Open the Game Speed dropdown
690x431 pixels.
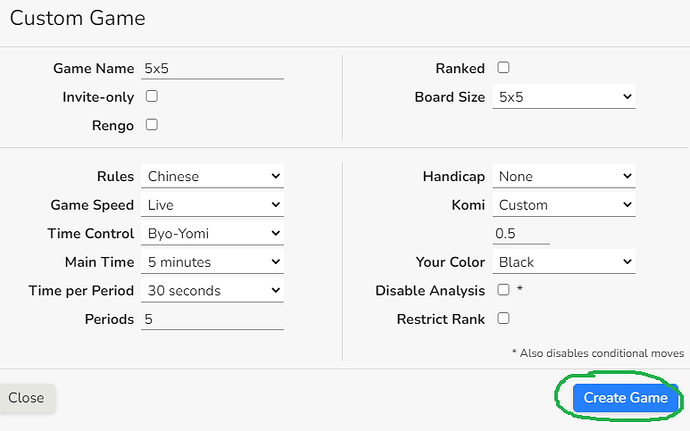(212, 205)
